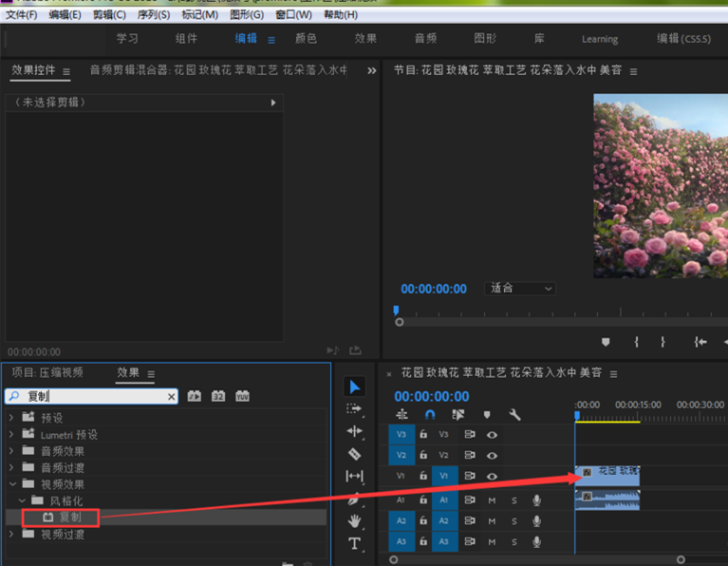Select the Selection arrow tool
Viewport: 728px width, 566px height.
coord(354,387)
